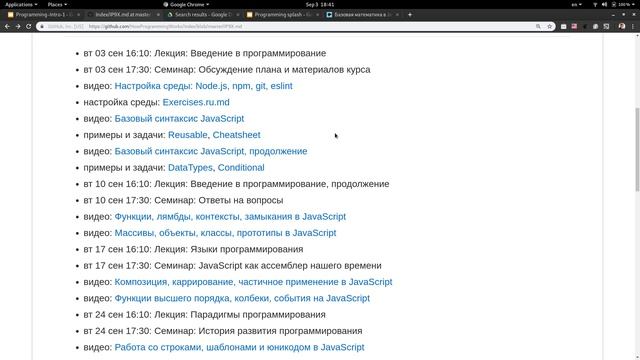
Task: Go back with the browser back arrow
Action: click(7, 26)
